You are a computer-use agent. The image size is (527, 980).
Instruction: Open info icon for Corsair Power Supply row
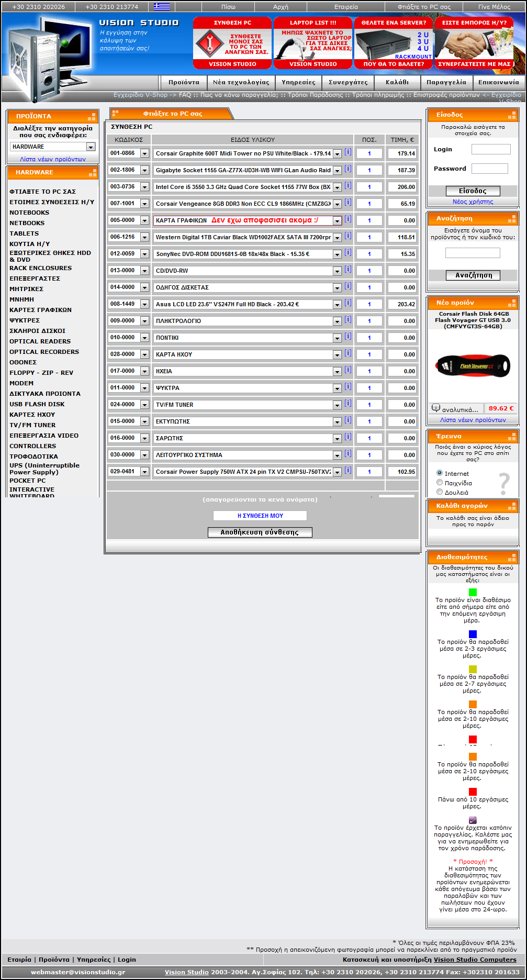[348, 471]
